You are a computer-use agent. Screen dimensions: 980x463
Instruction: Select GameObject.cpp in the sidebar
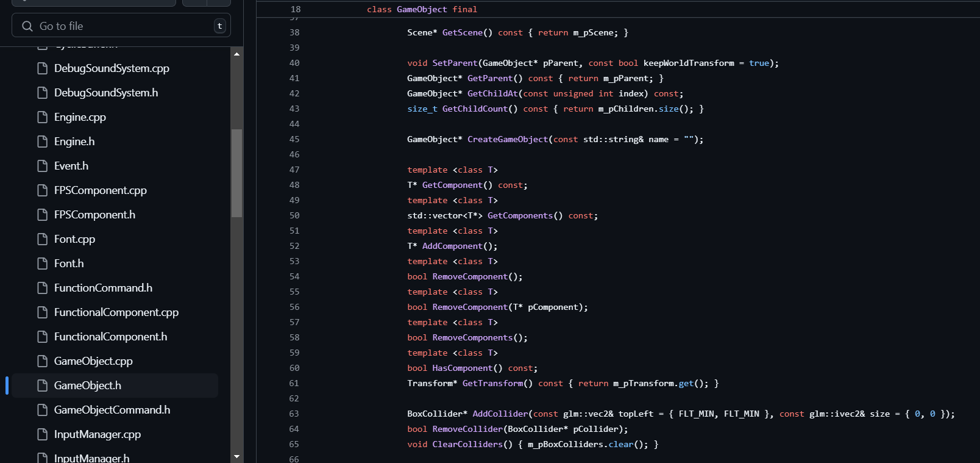tap(93, 361)
